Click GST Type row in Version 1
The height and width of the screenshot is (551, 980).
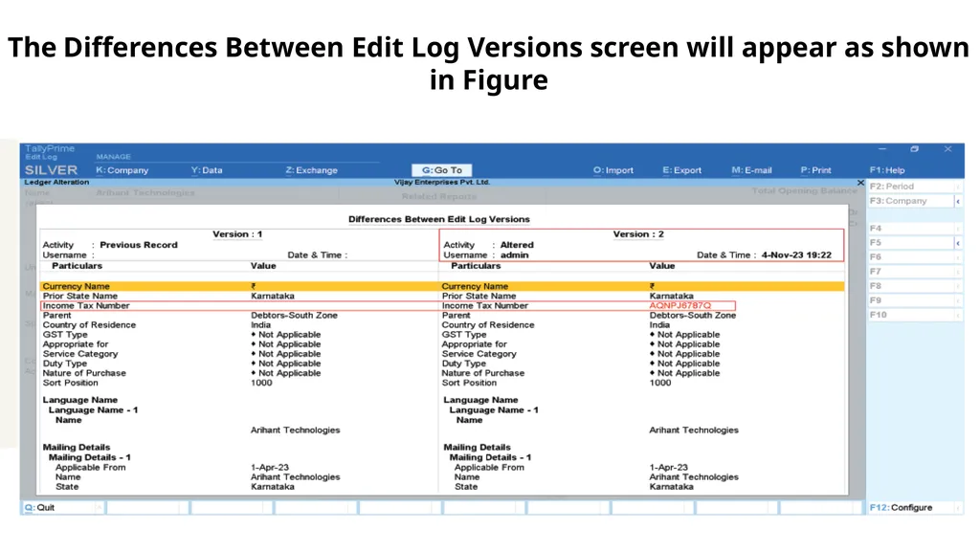pos(239,335)
